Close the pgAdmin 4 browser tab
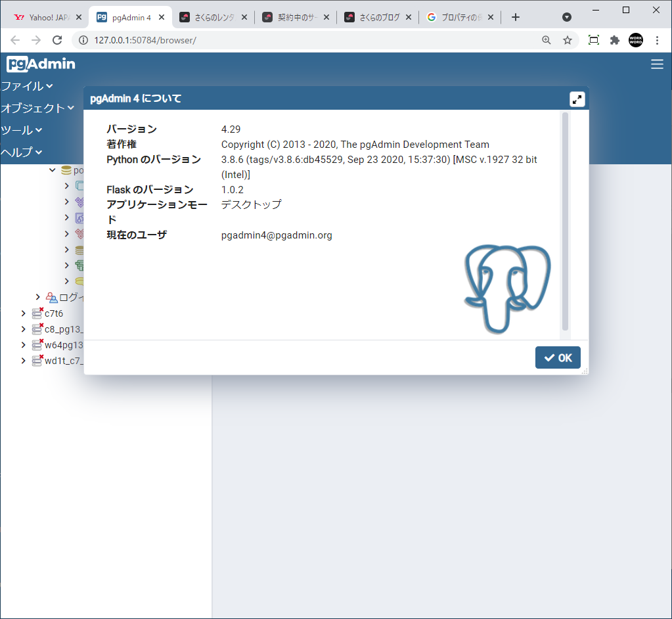Image resolution: width=672 pixels, height=619 pixels. [162, 18]
